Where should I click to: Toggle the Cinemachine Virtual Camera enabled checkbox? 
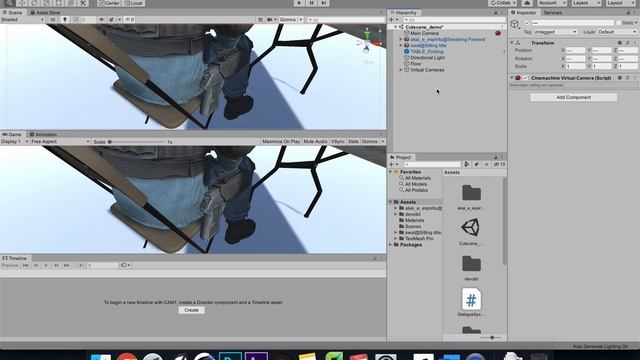(x=525, y=78)
